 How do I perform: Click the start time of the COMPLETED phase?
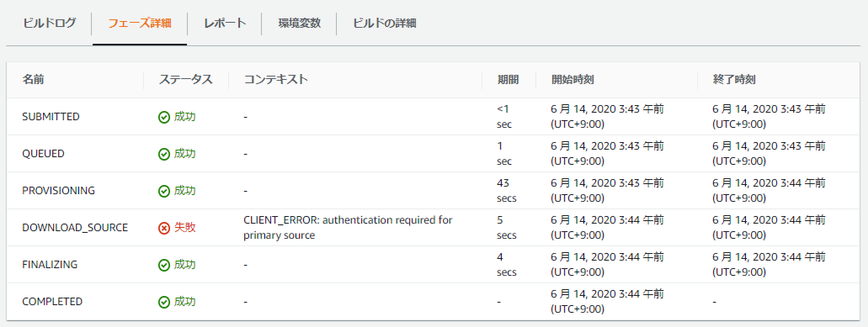[607, 302]
